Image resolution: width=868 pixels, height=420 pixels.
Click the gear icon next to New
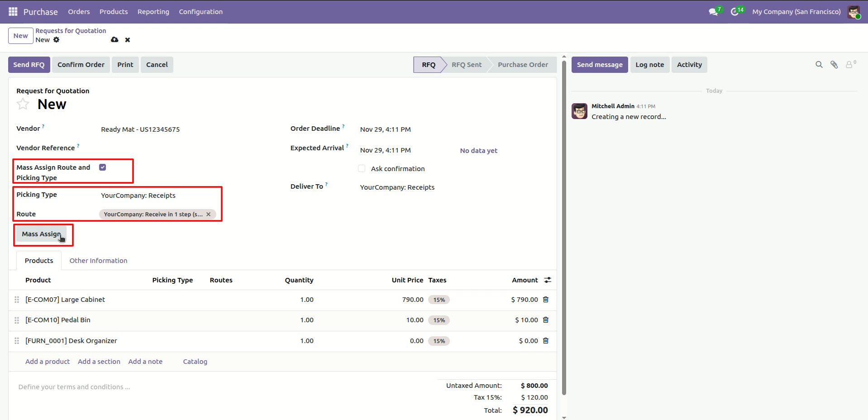tap(56, 40)
